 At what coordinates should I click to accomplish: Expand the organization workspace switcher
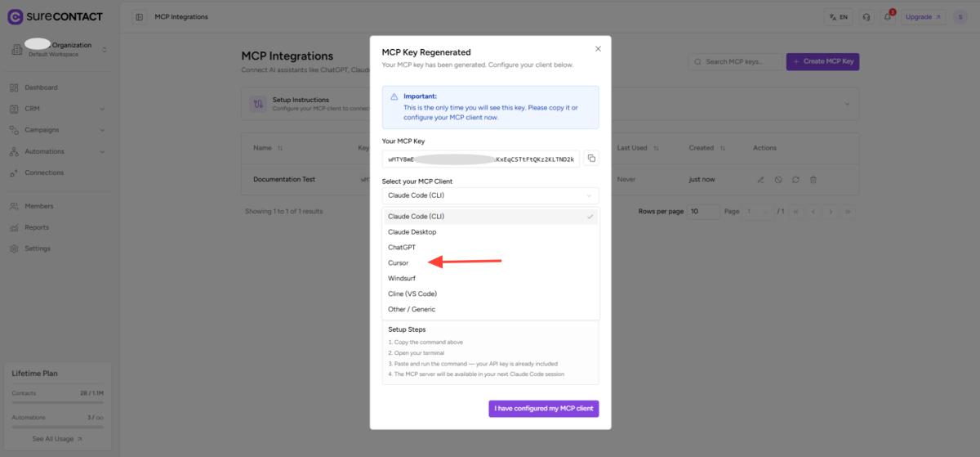click(x=105, y=50)
